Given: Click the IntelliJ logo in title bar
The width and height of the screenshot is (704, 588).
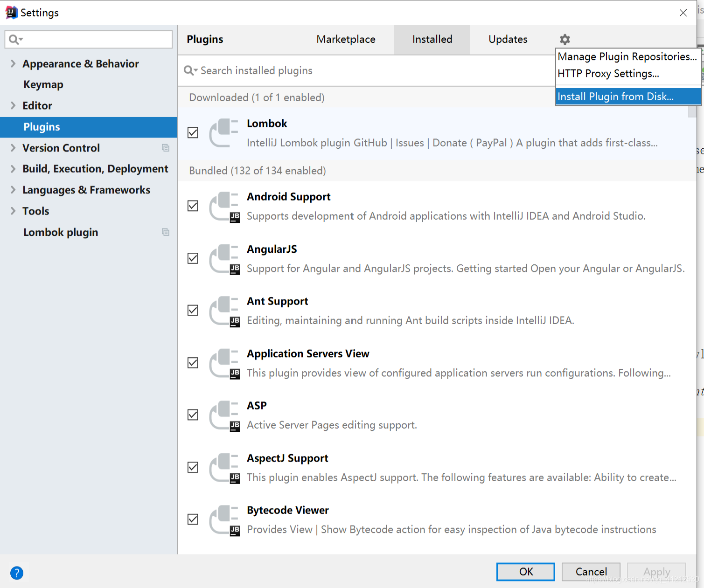Looking at the screenshot, I should pyautogui.click(x=11, y=13).
